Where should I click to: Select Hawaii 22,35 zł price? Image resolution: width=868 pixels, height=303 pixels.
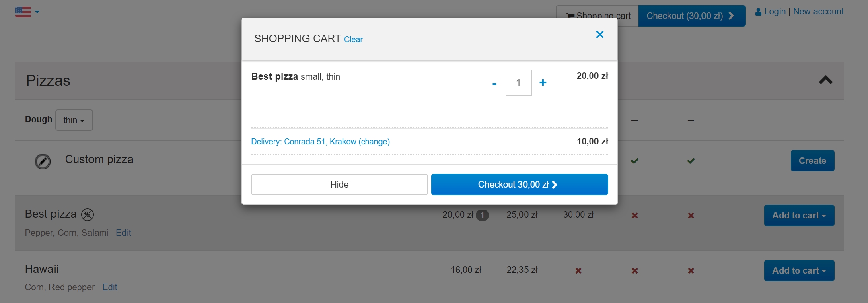tap(522, 270)
